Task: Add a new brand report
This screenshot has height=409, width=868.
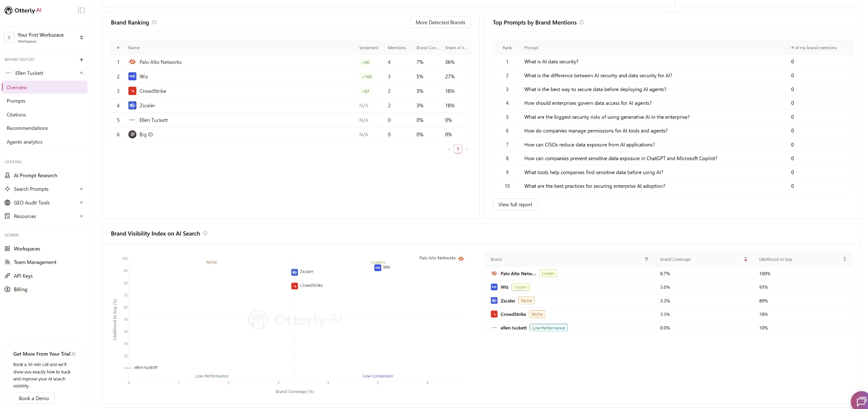Action: [81, 59]
